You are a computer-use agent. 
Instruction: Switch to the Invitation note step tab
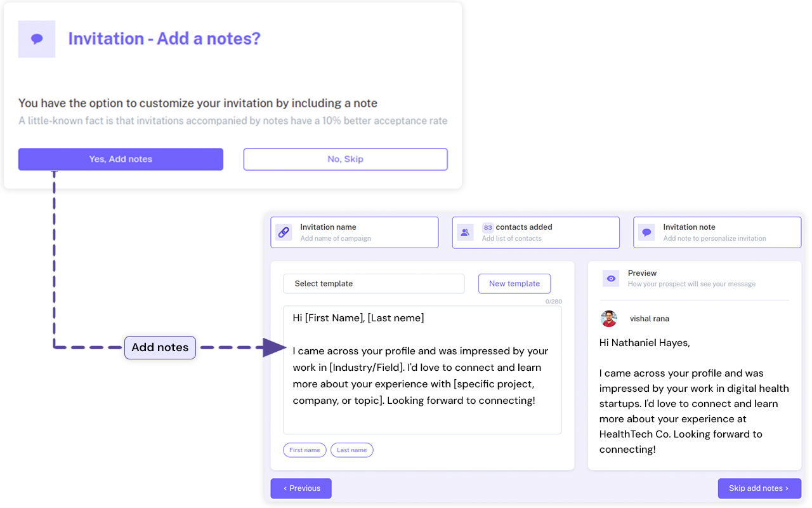tap(717, 232)
